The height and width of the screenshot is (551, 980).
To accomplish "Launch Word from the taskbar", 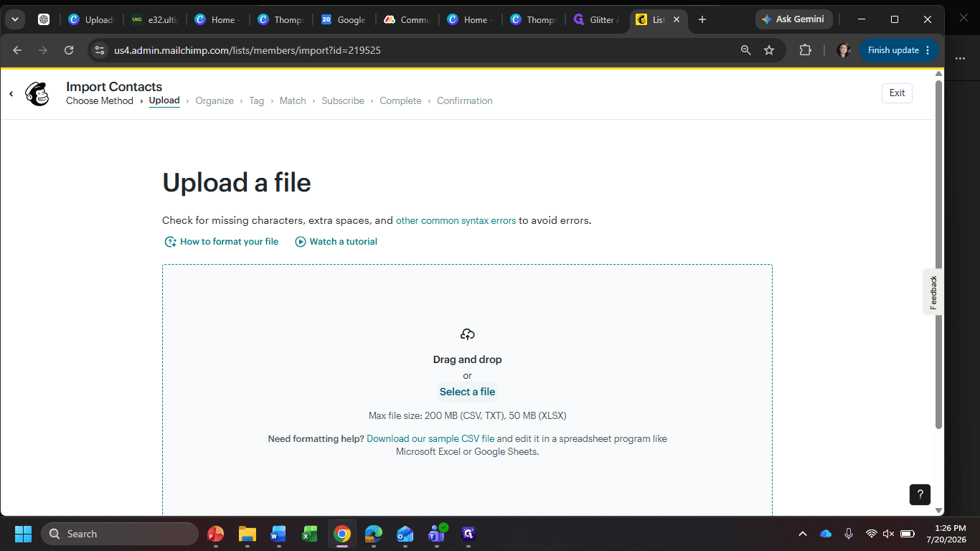I will point(278,534).
